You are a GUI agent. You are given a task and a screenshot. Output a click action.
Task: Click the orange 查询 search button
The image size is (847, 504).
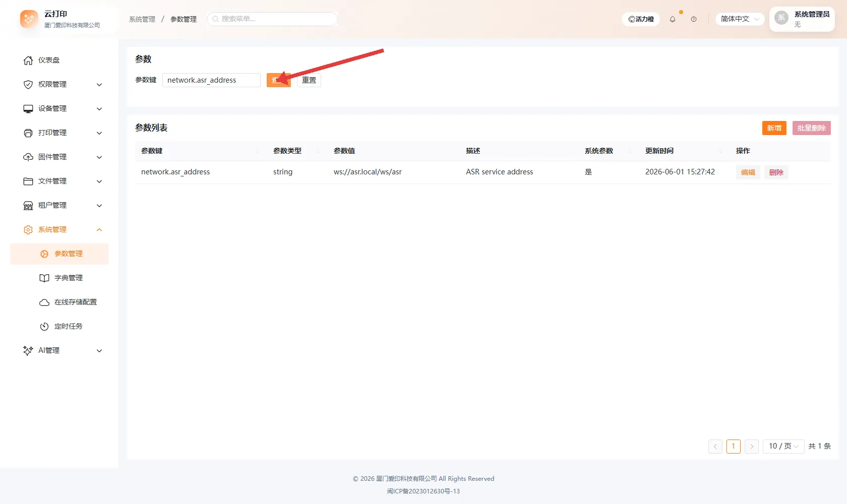click(x=279, y=80)
